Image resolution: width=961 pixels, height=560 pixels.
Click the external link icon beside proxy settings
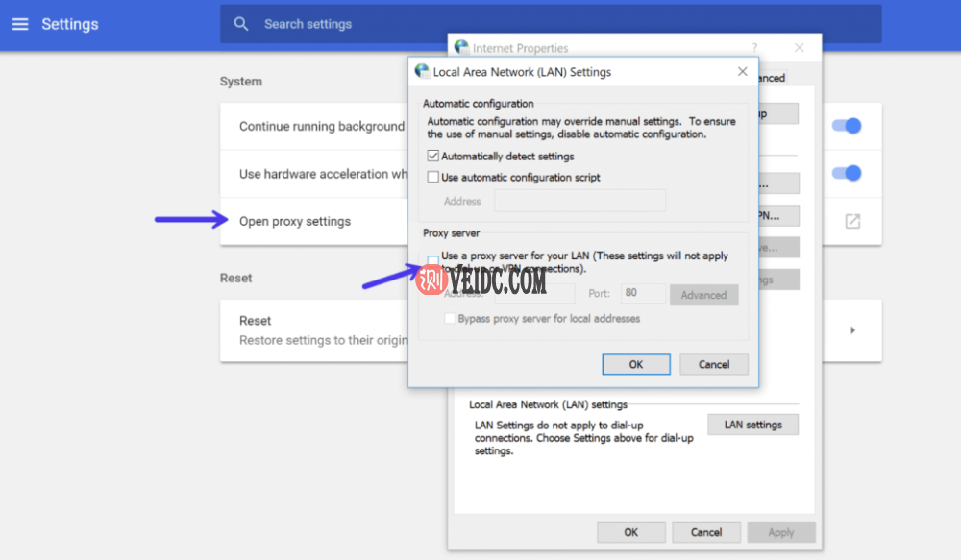(851, 221)
